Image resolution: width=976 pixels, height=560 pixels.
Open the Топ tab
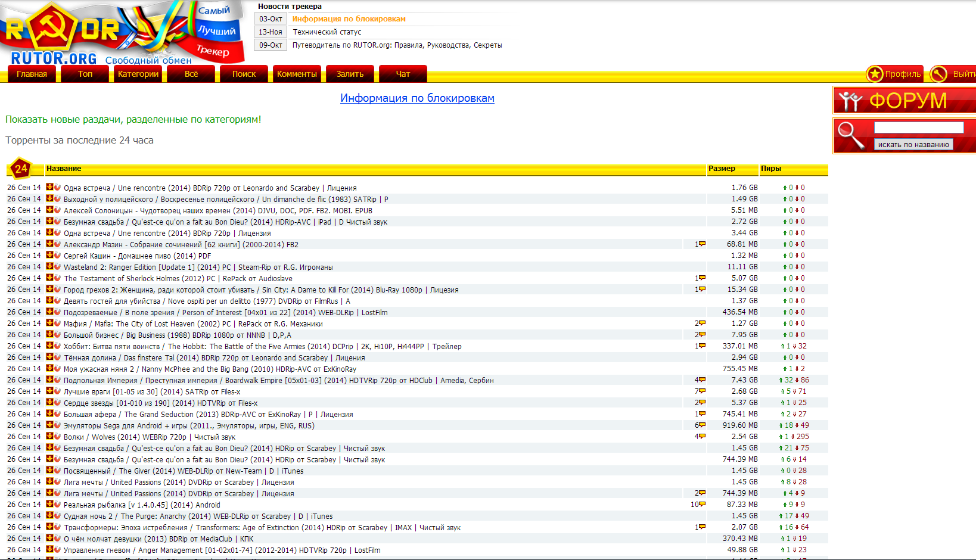tap(85, 74)
